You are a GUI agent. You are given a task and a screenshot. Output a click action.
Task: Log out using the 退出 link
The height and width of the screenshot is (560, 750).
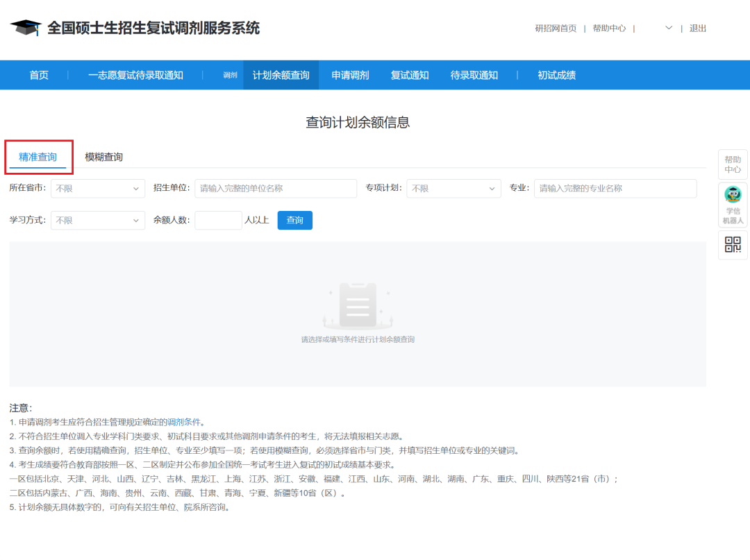coord(697,28)
